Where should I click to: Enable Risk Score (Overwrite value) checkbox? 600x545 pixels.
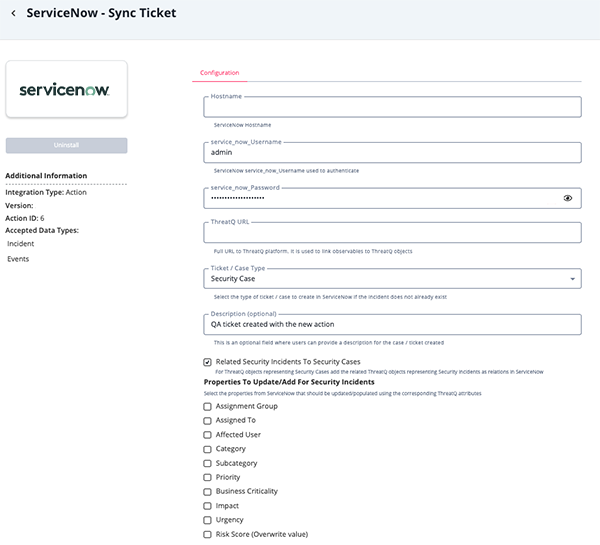click(207, 534)
